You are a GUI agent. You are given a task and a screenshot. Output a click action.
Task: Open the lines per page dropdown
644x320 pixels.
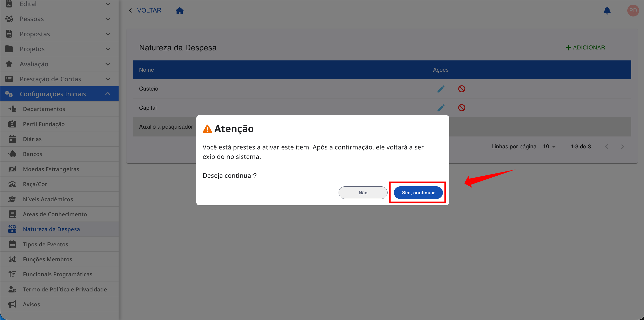(549, 147)
